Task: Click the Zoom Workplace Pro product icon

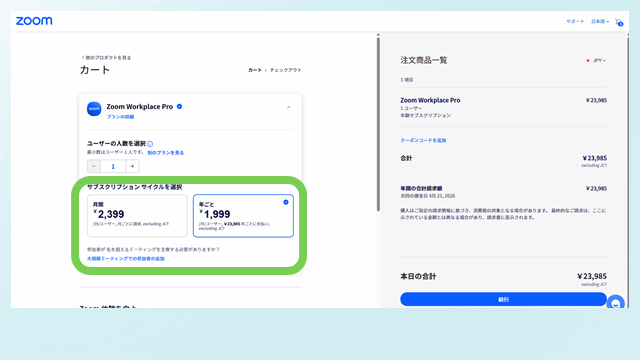Action: tap(94, 109)
